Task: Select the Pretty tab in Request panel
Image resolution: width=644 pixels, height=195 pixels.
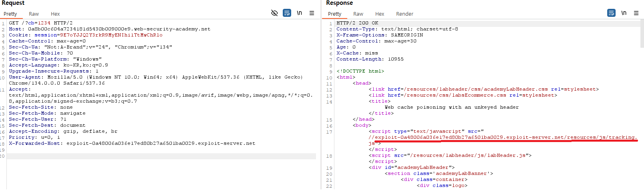Action: coord(10,14)
